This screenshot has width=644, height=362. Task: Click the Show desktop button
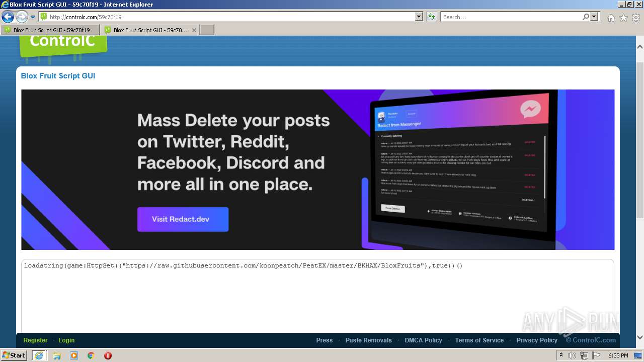[x=639, y=355]
